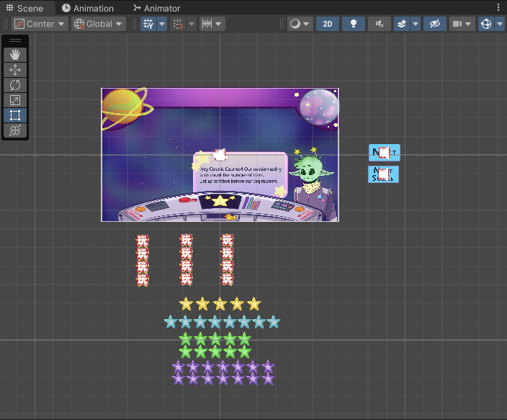Open scene camera settings dropdown
Image resolution: width=507 pixels, height=420 pixels.
tap(462, 24)
